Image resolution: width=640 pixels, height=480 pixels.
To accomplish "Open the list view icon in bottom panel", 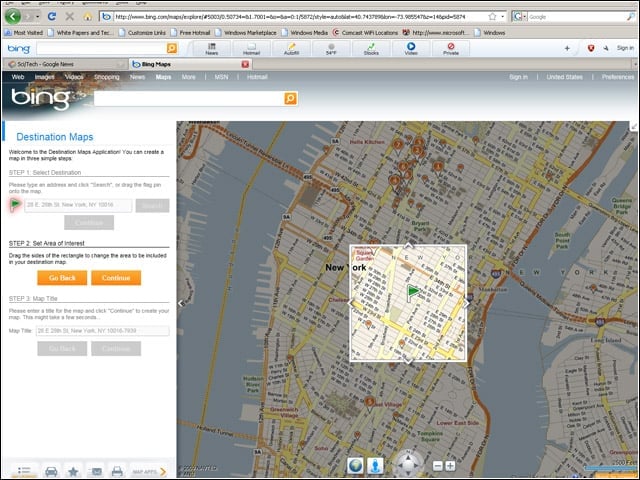I will (x=24, y=471).
